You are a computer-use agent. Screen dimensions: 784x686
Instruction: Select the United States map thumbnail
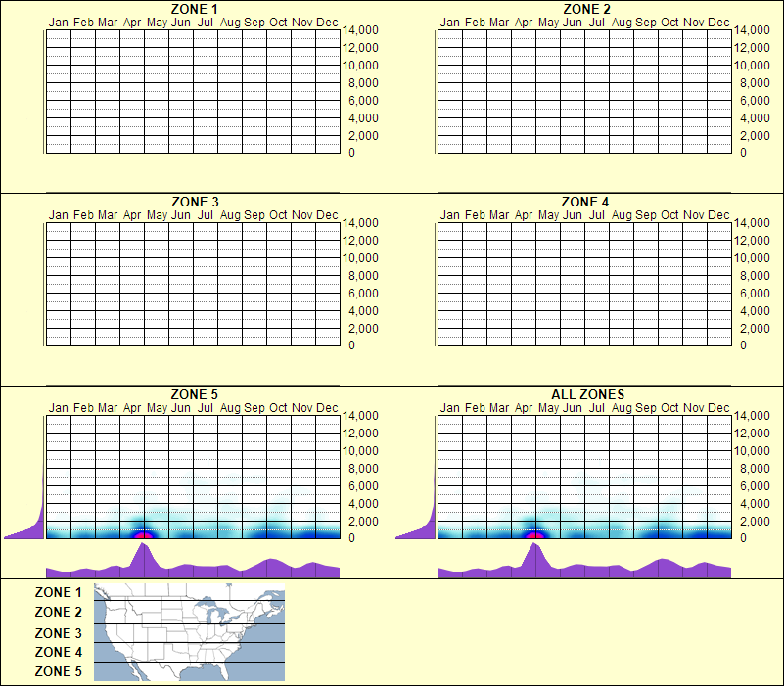(x=188, y=633)
